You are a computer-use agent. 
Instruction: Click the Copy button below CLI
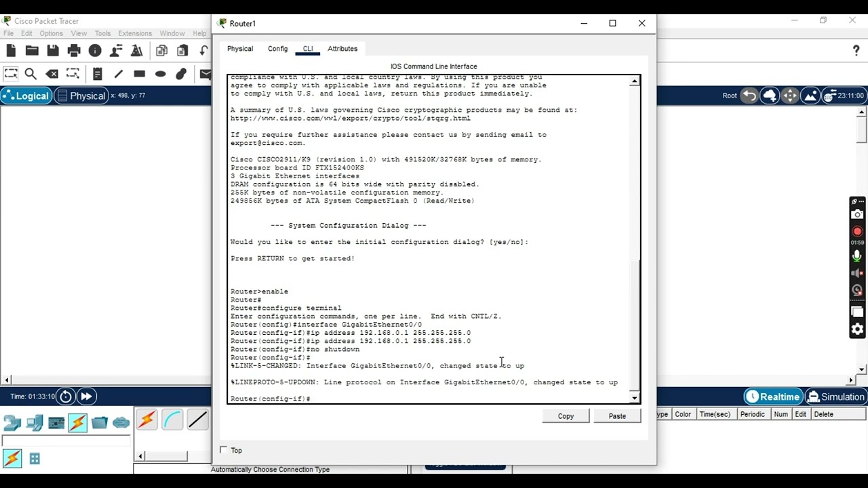click(x=566, y=416)
